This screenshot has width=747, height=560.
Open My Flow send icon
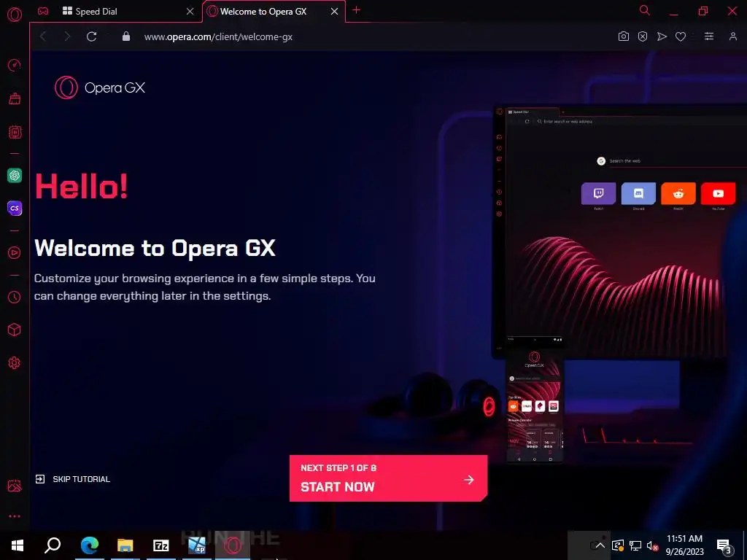pyautogui.click(x=662, y=36)
